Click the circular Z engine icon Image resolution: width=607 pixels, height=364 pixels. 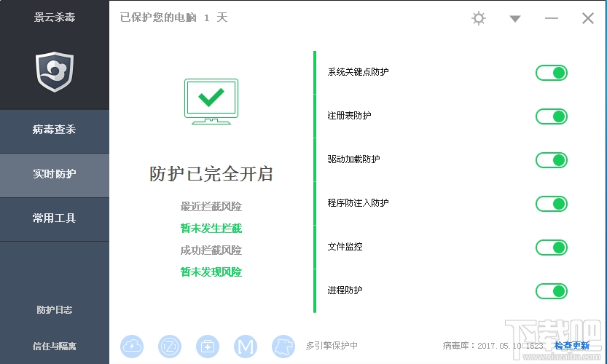(x=170, y=347)
